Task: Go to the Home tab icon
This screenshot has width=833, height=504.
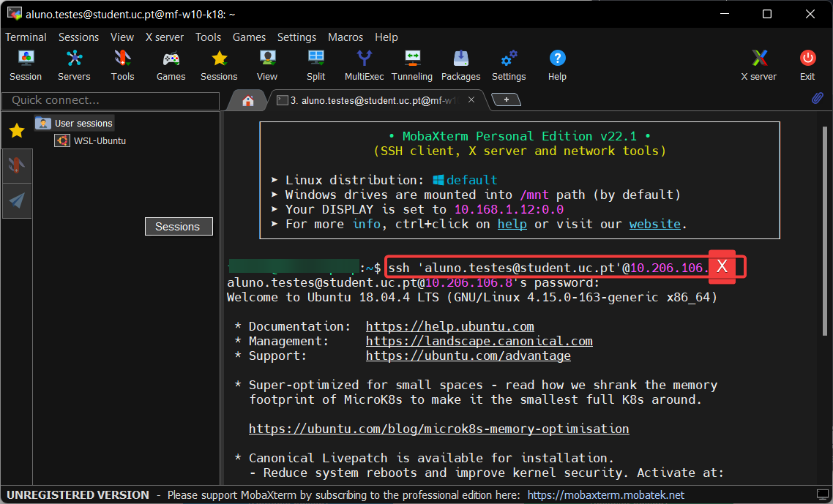Action: pyautogui.click(x=247, y=100)
